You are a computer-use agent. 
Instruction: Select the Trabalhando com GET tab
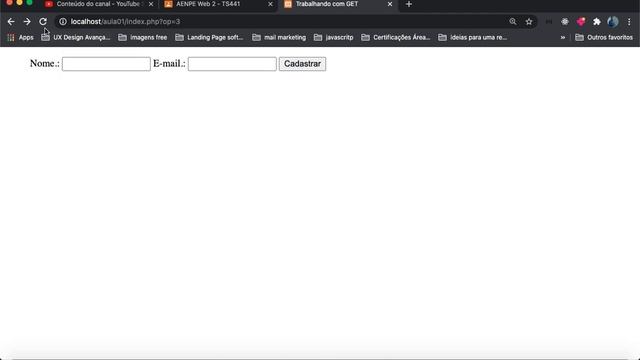tap(337, 4)
